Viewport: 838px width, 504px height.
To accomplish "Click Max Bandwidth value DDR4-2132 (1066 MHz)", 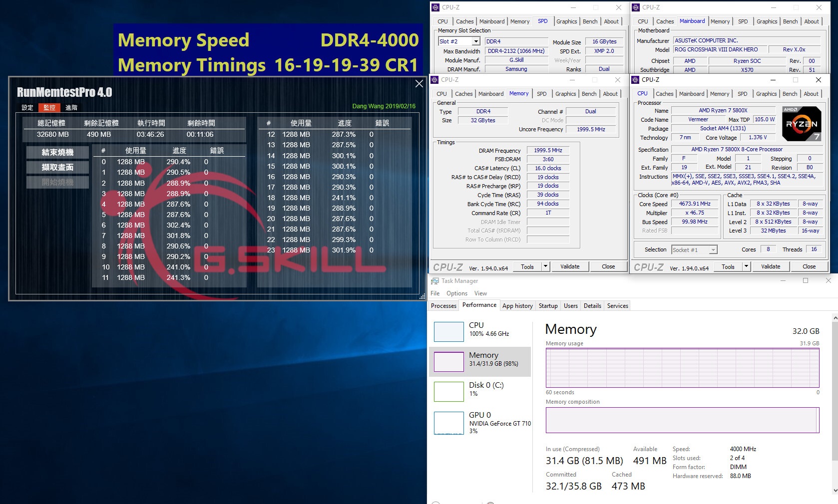I will [x=516, y=51].
